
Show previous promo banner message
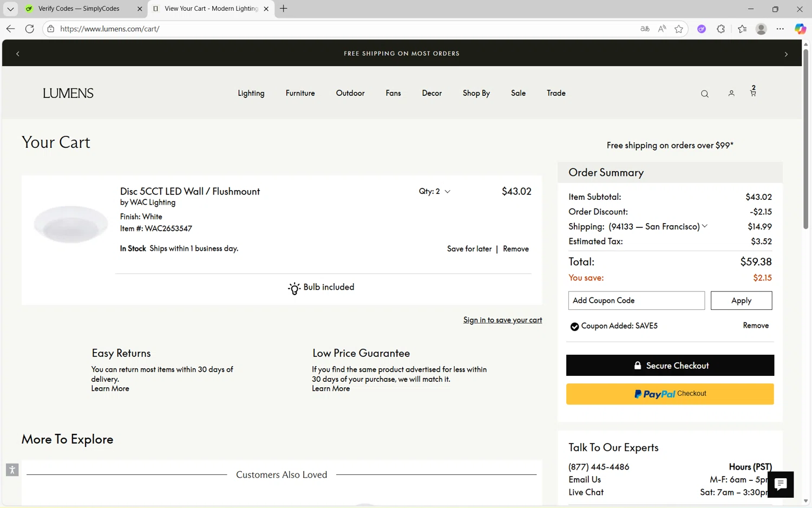pyautogui.click(x=18, y=54)
